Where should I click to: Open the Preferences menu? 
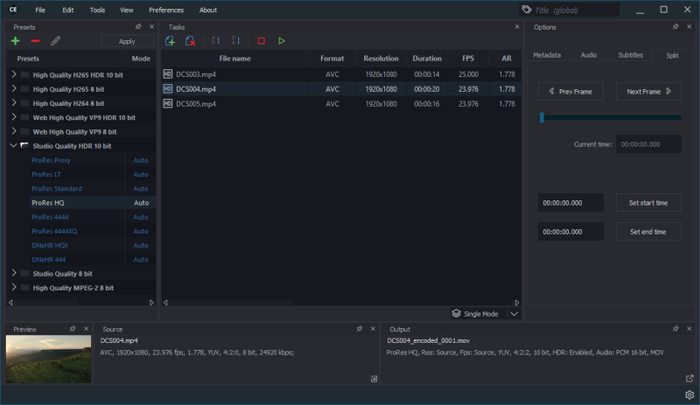[166, 10]
